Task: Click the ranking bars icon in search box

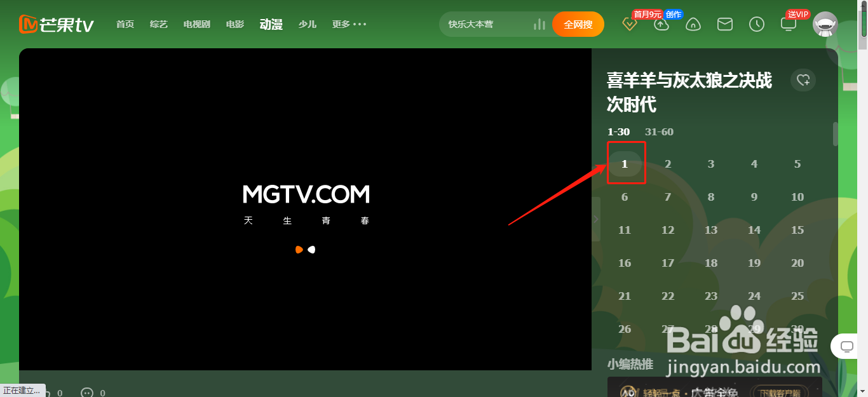Action: [x=539, y=25]
